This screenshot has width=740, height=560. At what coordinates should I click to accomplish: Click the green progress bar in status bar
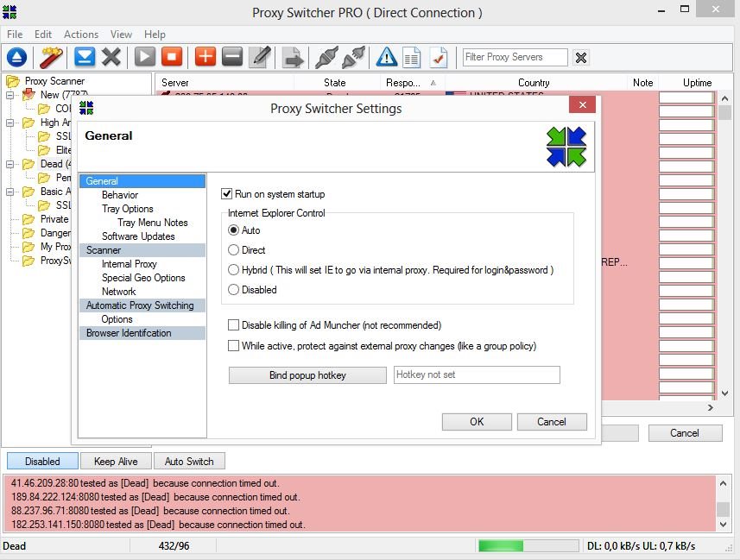528,546
